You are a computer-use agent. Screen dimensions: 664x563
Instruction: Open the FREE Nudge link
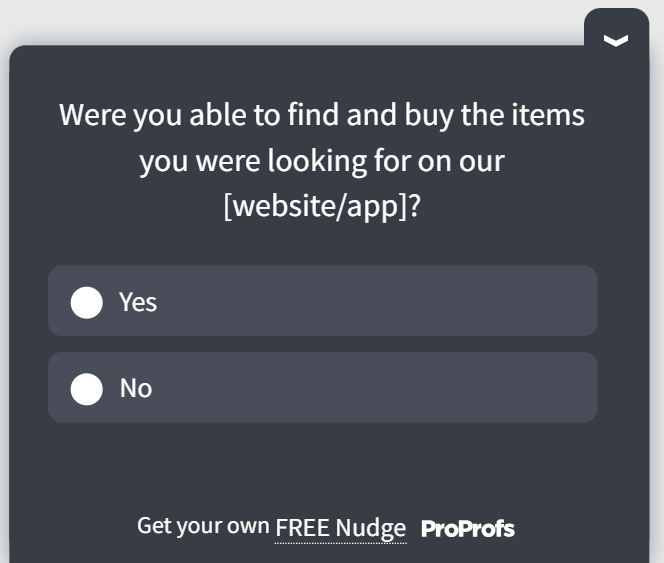pyautogui.click(x=340, y=528)
